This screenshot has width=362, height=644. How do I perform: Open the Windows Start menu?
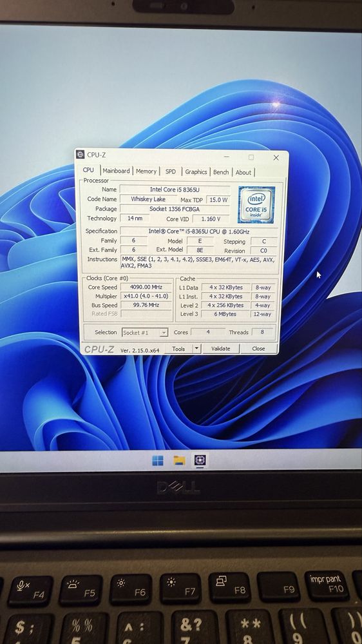[158, 460]
